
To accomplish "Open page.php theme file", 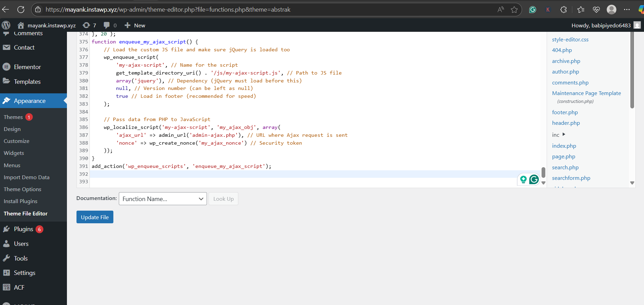I will [x=563, y=156].
